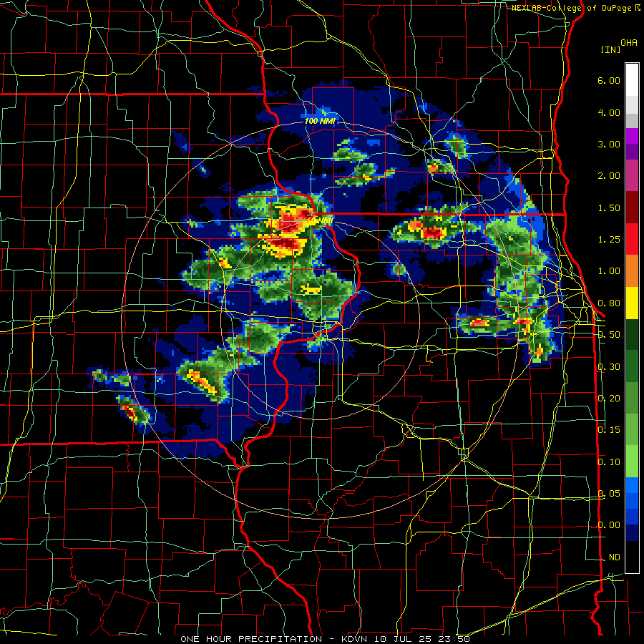Pick the lime green legend swatch

[632, 462]
